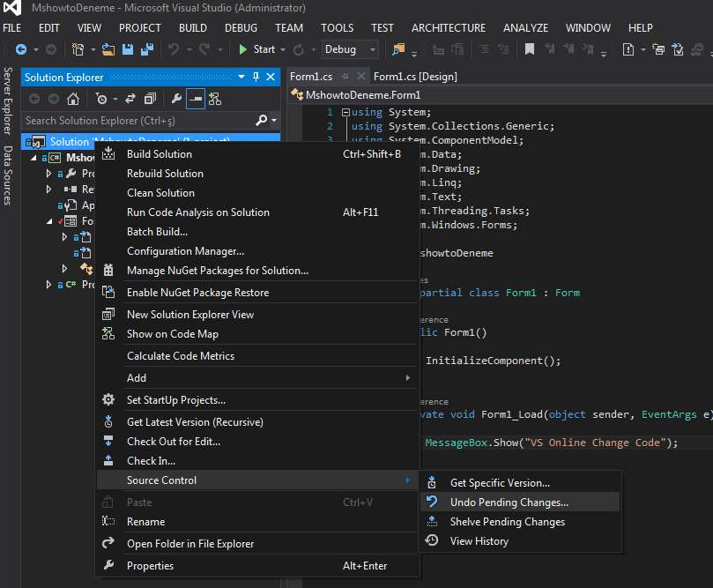Toggle Preview Selected Items button
Screen dimensions: 713x588
[x=196, y=99]
